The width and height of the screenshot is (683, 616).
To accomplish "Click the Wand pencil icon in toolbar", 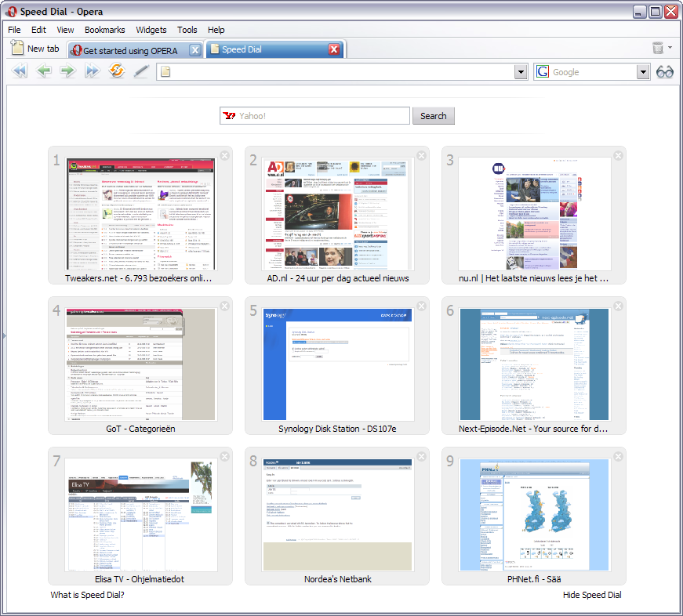I will tap(141, 71).
